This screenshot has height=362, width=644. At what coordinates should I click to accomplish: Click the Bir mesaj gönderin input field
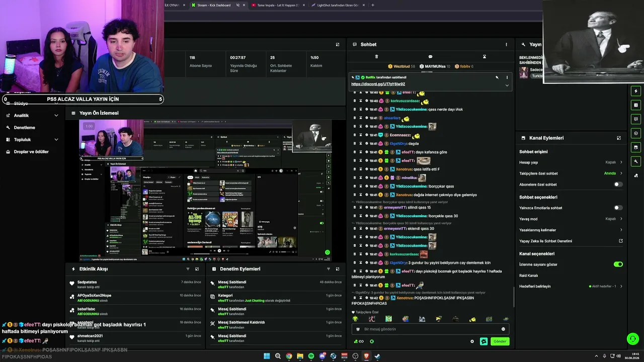coord(430,329)
